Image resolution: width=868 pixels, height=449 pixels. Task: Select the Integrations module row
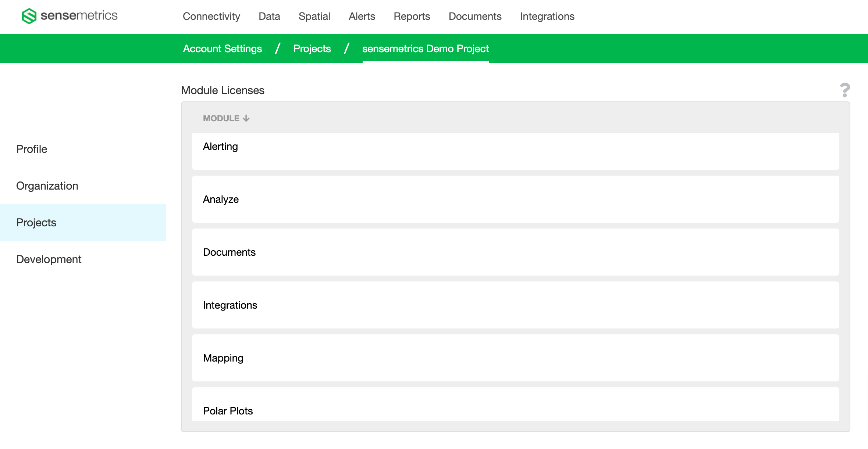[x=516, y=305]
